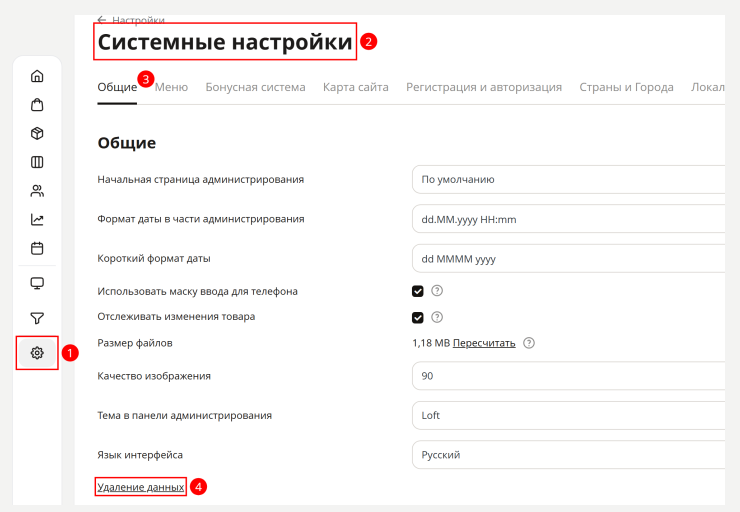The width and height of the screenshot is (740, 512).
Task: Open the calendar icon in sidebar
Action: pyautogui.click(x=37, y=248)
